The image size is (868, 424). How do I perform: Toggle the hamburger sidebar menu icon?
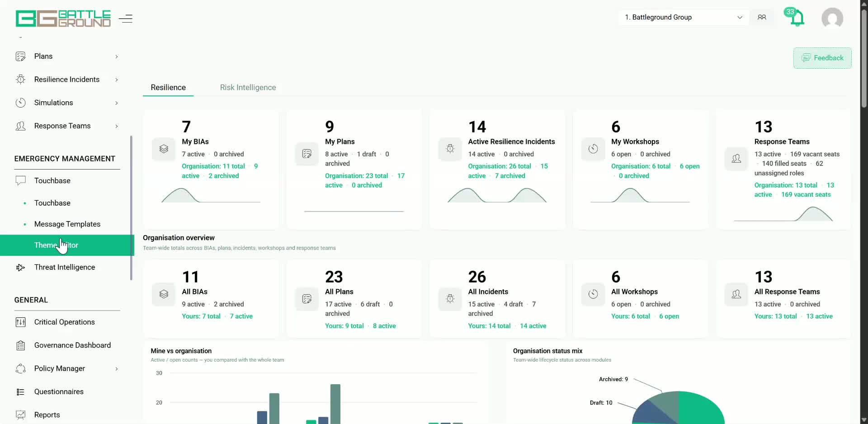click(x=125, y=19)
